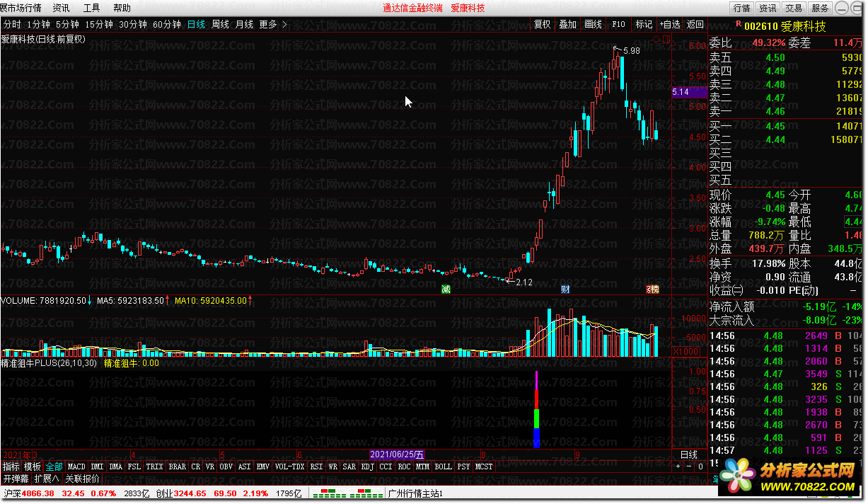Click the square icon above the price axis
The width and height of the screenshot is (868, 504).
(666, 39)
